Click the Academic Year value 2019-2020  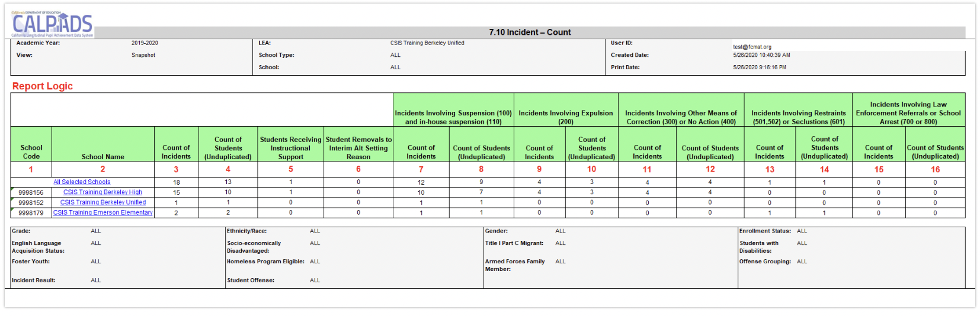(145, 43)
